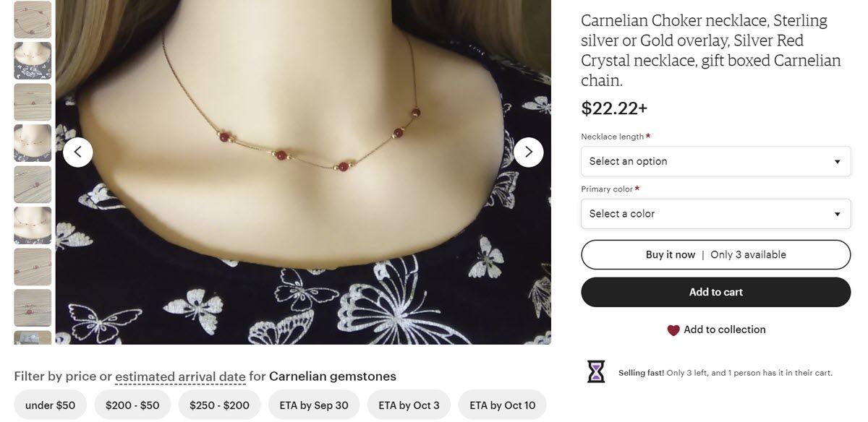Add the necklace to cart
This screenshot has width=868, height=422.
715,292
